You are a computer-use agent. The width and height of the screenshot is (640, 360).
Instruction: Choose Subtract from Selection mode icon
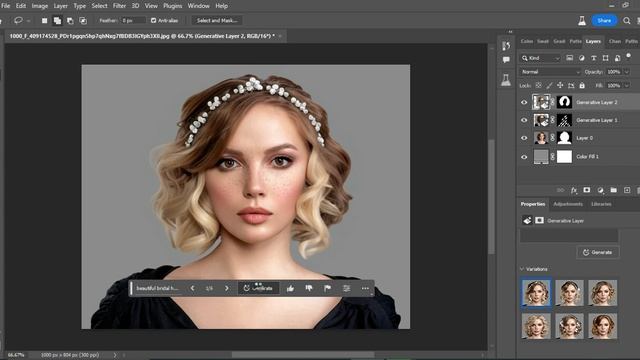click(x=70, y=20)
